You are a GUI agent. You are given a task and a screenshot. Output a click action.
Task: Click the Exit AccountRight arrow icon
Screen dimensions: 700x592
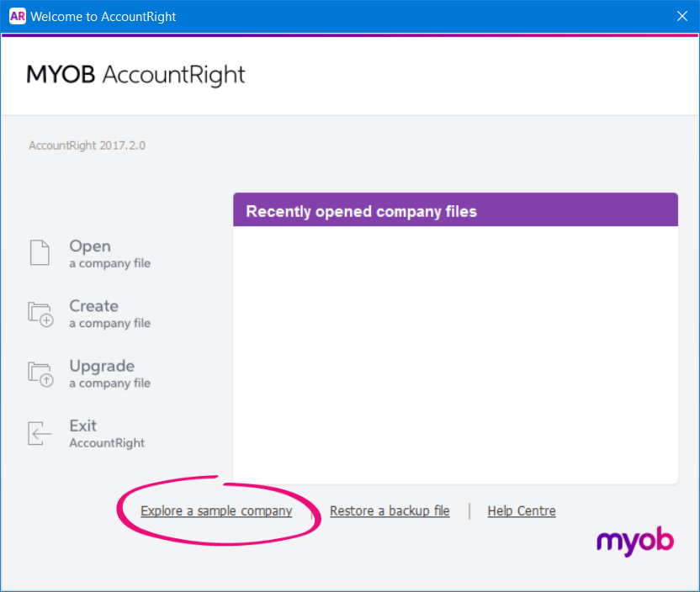pos(40,433)
